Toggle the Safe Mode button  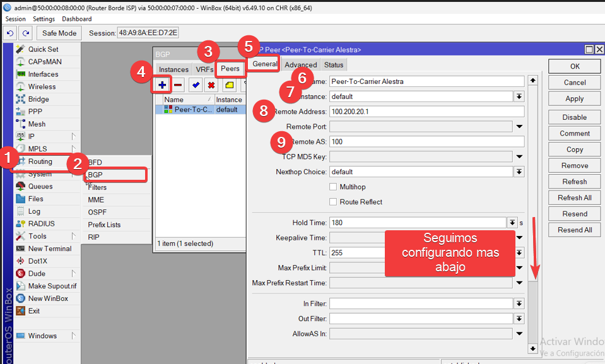point(59,33)
